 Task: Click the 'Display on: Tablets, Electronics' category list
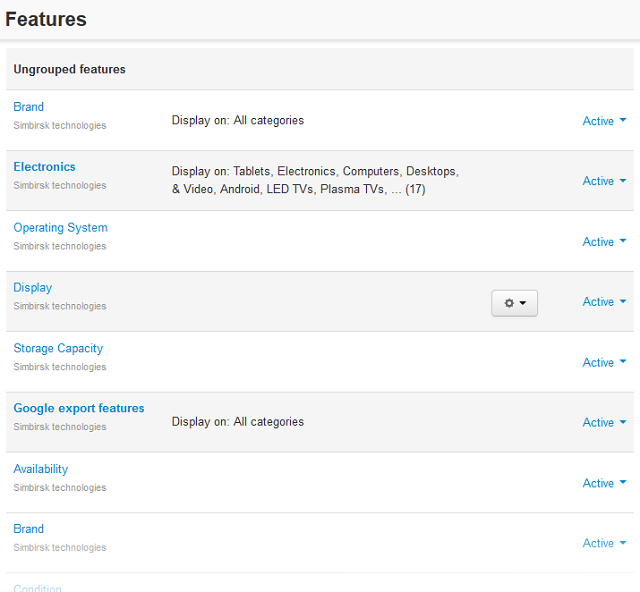[x=315, y=180]
